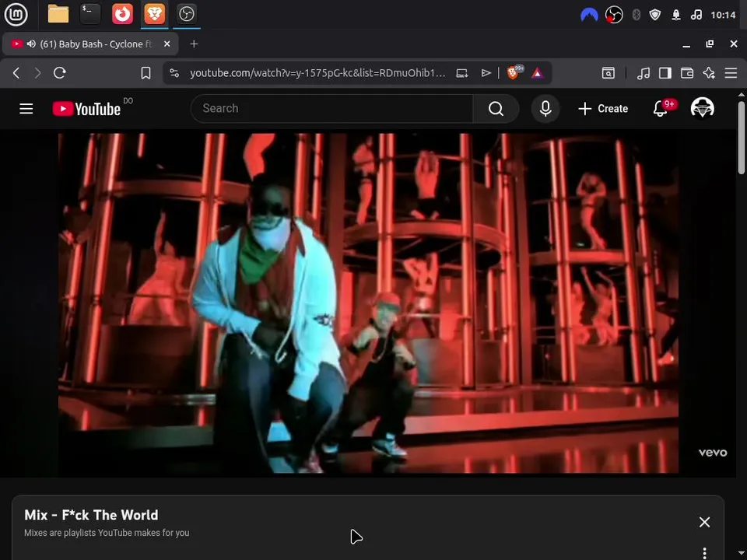Open the music note sound tray icon
The image size is (747, 560).
click(x=696, y=16)
